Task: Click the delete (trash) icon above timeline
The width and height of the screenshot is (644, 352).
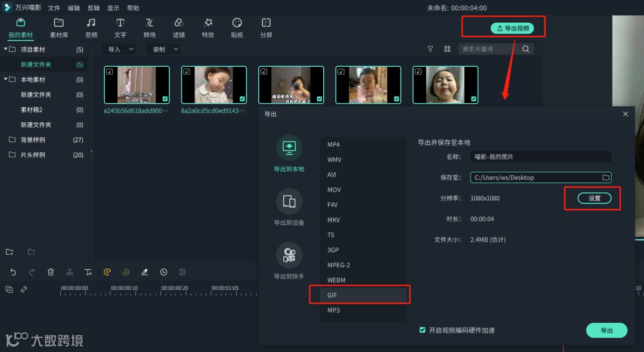Action: tap(51, 272)
